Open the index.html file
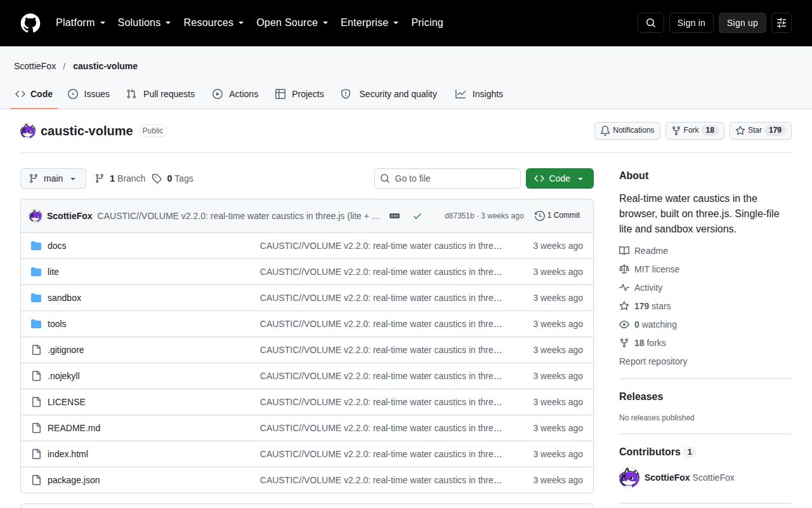 tap(68, 454)
